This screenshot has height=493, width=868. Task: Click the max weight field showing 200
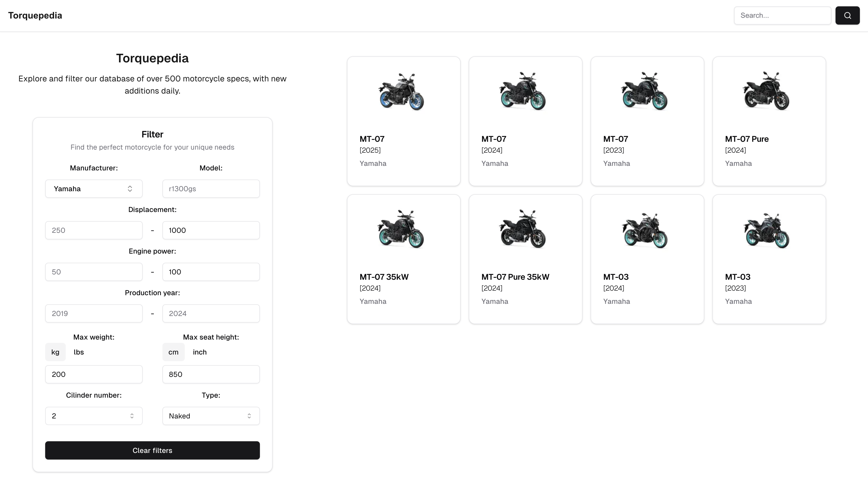point(94,374)
